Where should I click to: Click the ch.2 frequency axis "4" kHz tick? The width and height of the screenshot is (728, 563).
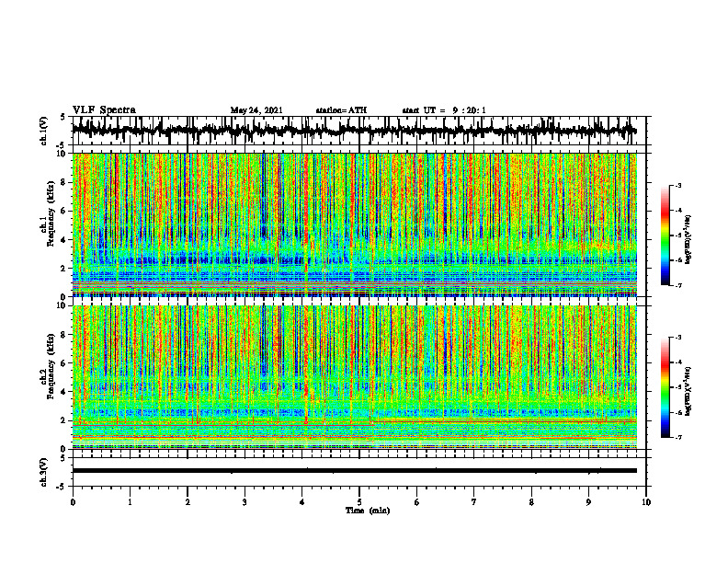pyautogui.click(x=64, y=392)
